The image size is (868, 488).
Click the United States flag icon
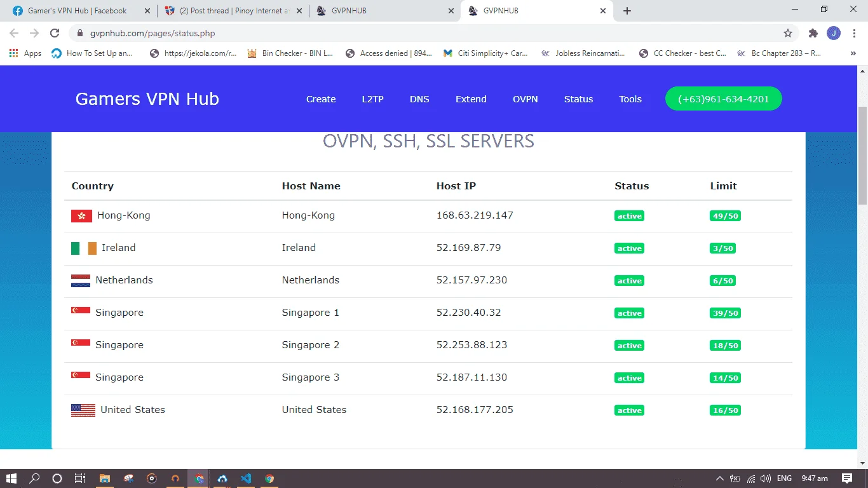coord(83,410)
